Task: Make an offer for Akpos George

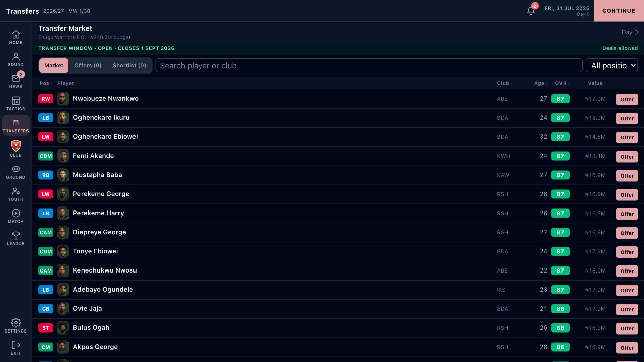Action: point(627,348)
